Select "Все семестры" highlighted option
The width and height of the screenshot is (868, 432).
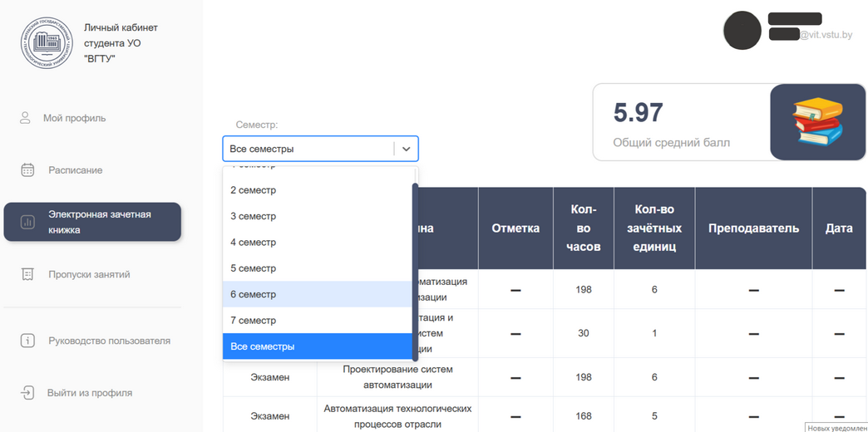pos(262,346)
